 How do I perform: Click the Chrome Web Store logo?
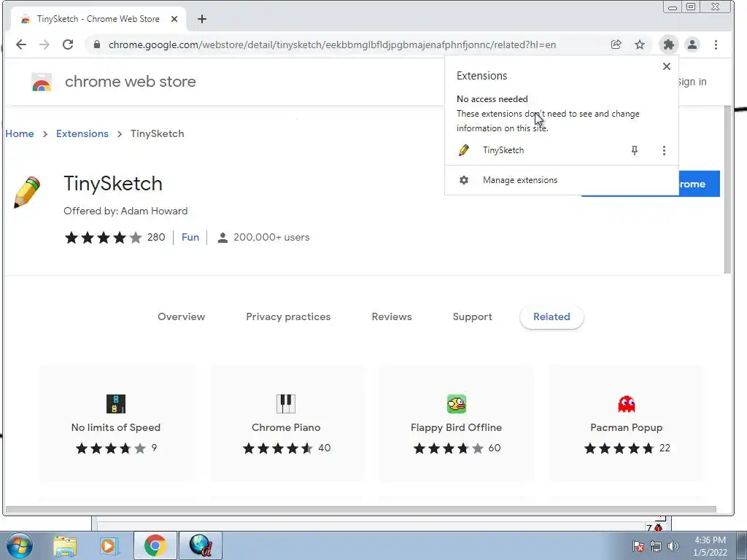42,82
